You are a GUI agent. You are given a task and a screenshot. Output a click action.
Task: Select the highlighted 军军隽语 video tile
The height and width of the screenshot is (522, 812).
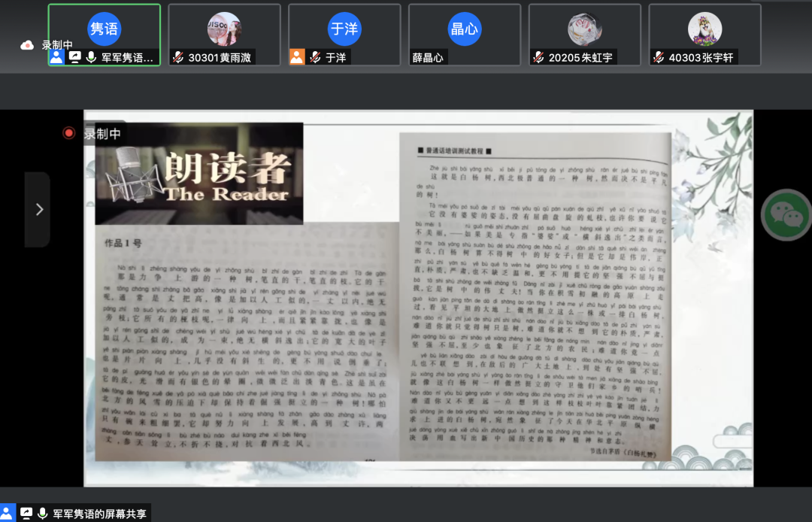click(x=105, y=34)
